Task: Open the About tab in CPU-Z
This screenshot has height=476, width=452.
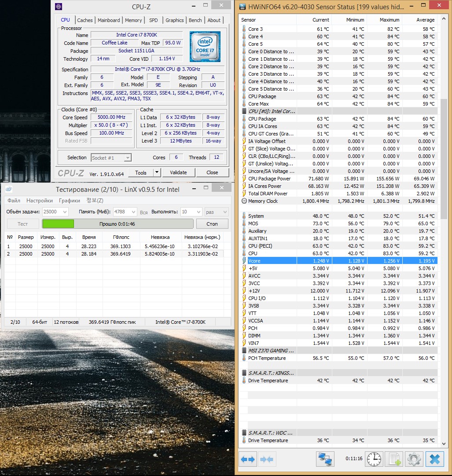Action: (214, 20)
